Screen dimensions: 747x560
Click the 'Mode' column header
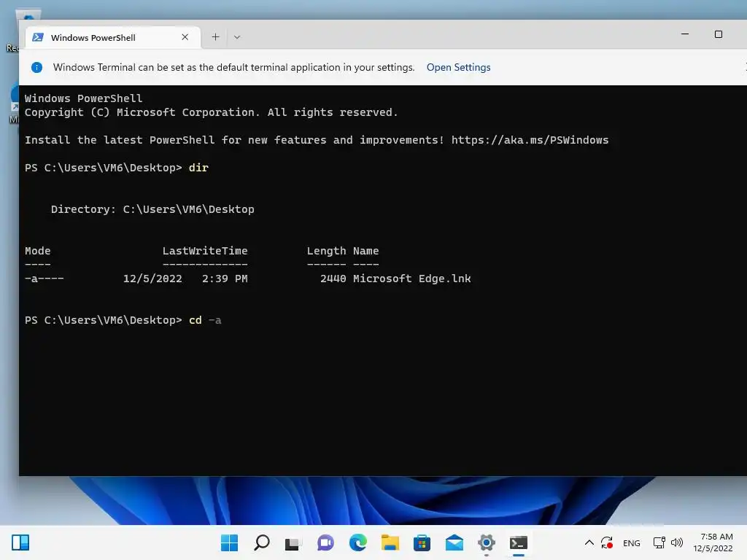point(38,251)
